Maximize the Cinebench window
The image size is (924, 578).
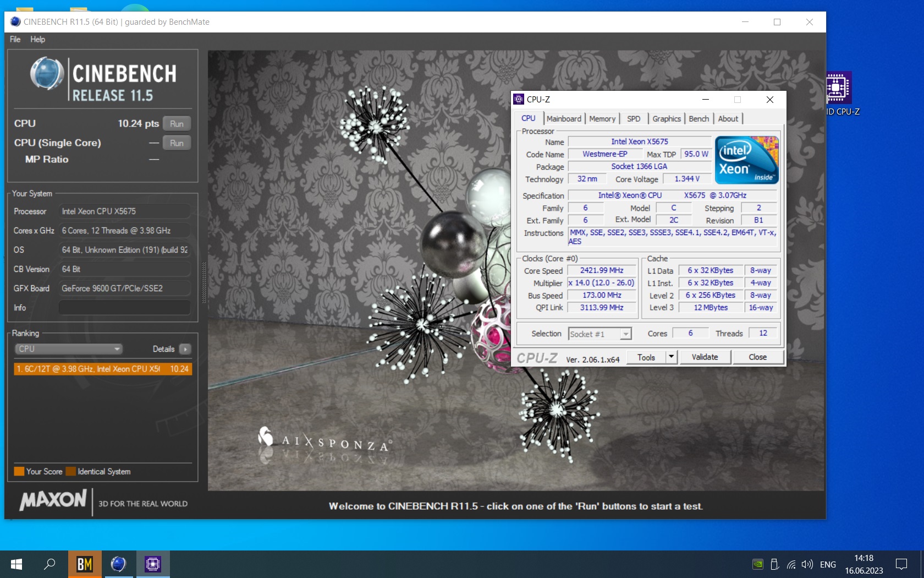click(x=777, y=22)
